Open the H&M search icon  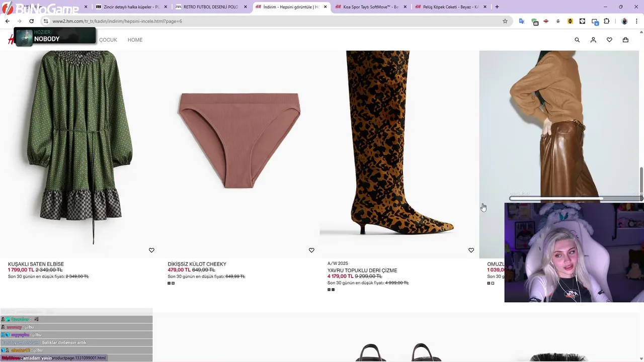point(577,40)
